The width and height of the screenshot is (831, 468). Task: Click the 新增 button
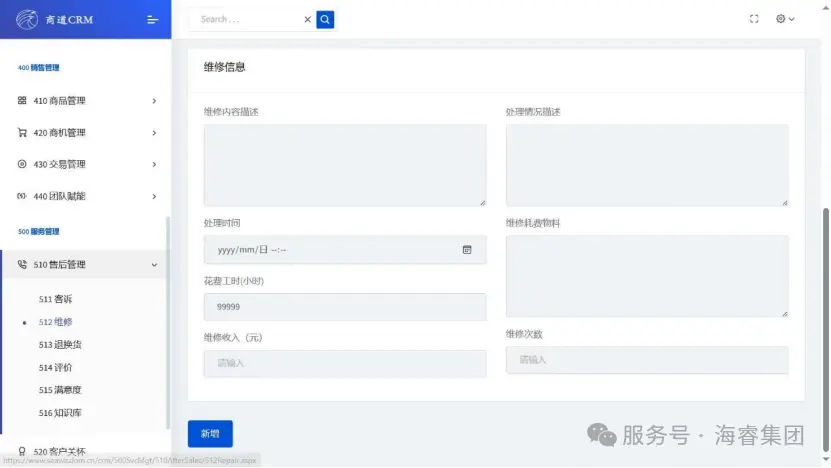point(210,434)
